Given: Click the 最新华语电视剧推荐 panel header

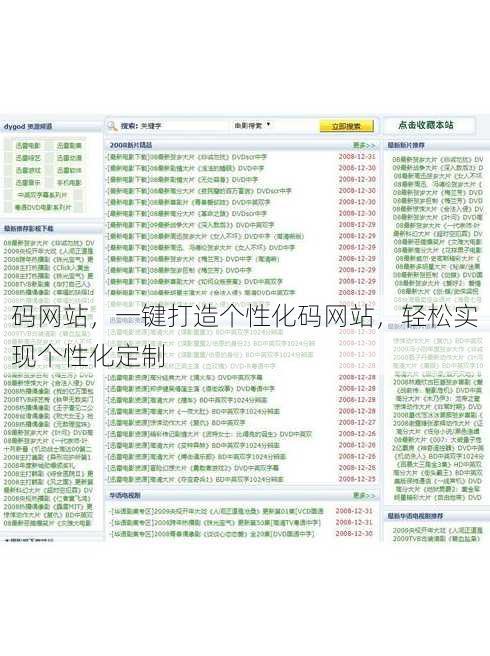Looking at the screenshot, I should (415, 516).
